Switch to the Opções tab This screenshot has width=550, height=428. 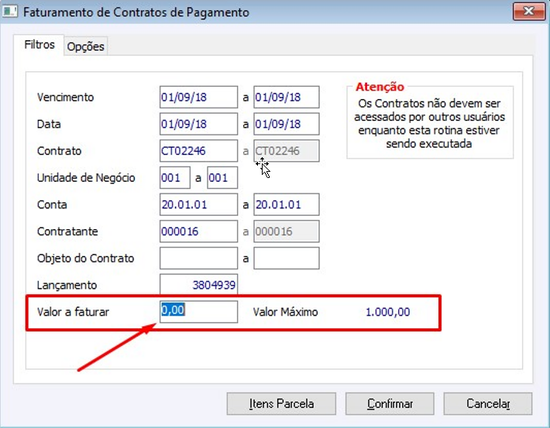(86, 46)
